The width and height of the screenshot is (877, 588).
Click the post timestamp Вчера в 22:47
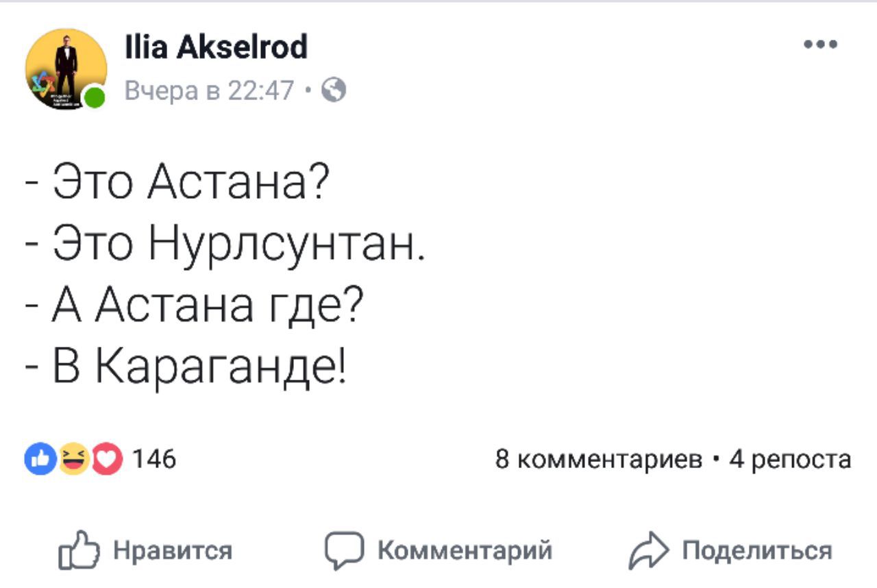[210, 90]
